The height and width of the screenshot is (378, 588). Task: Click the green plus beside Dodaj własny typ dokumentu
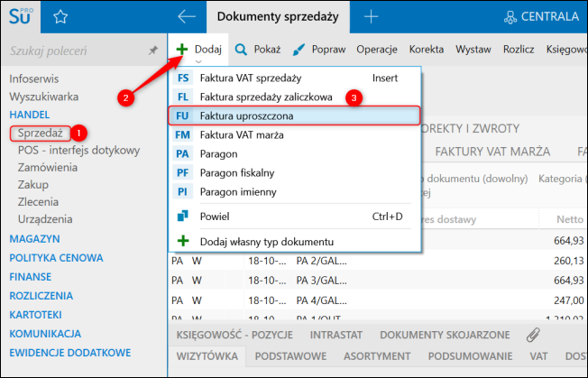point(183,241)
